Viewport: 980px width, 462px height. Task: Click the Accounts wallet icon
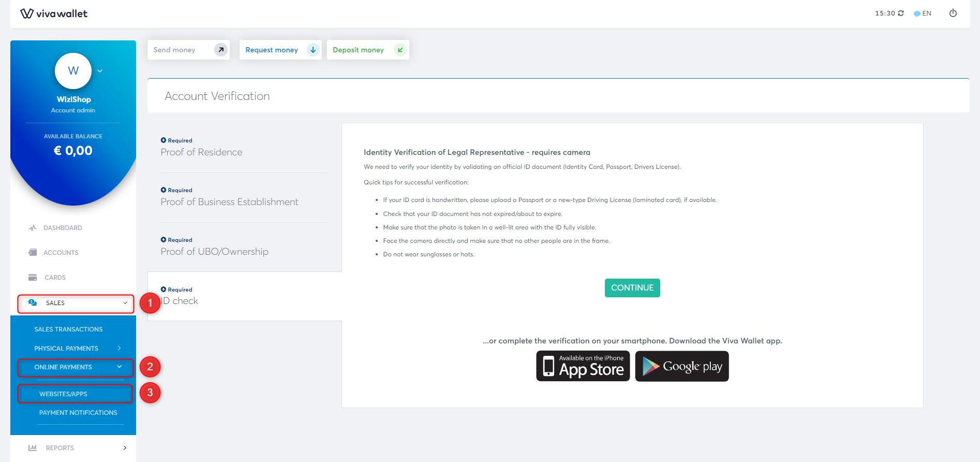(x=33, y=252)
